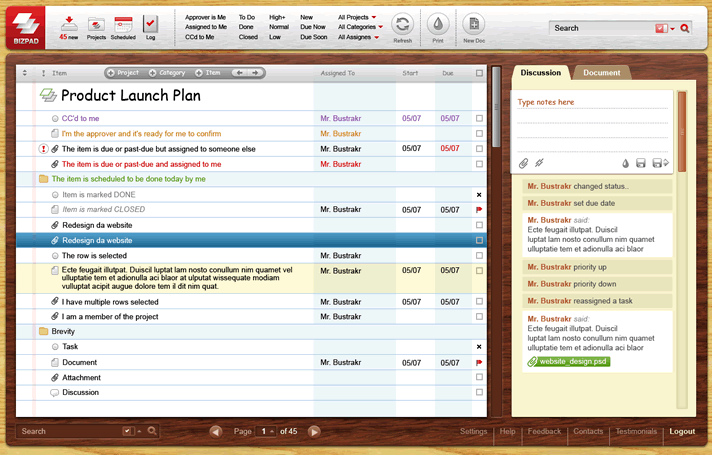Check I am a member of the project checkbox

tap(480, 316)
